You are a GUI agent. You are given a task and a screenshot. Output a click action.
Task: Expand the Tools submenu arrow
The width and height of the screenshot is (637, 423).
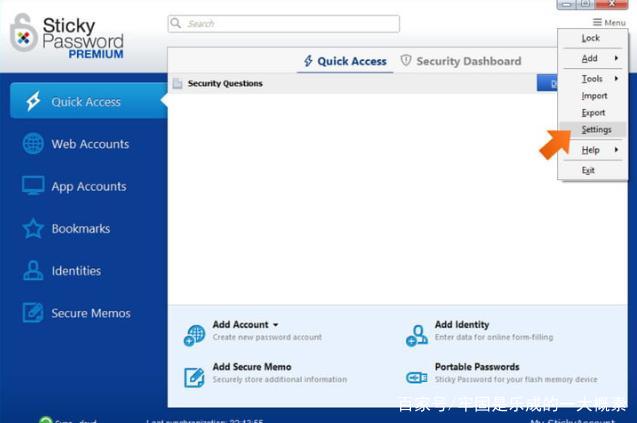click(616, 78)
